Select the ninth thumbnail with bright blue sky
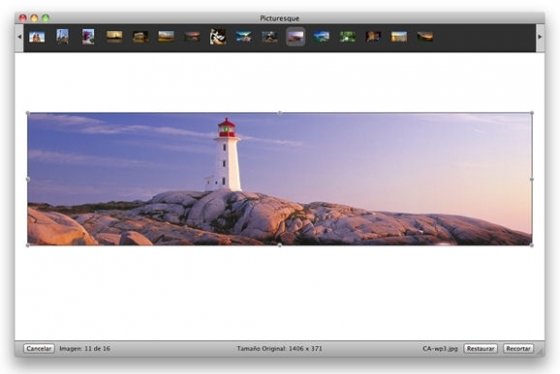 [244, 36]
